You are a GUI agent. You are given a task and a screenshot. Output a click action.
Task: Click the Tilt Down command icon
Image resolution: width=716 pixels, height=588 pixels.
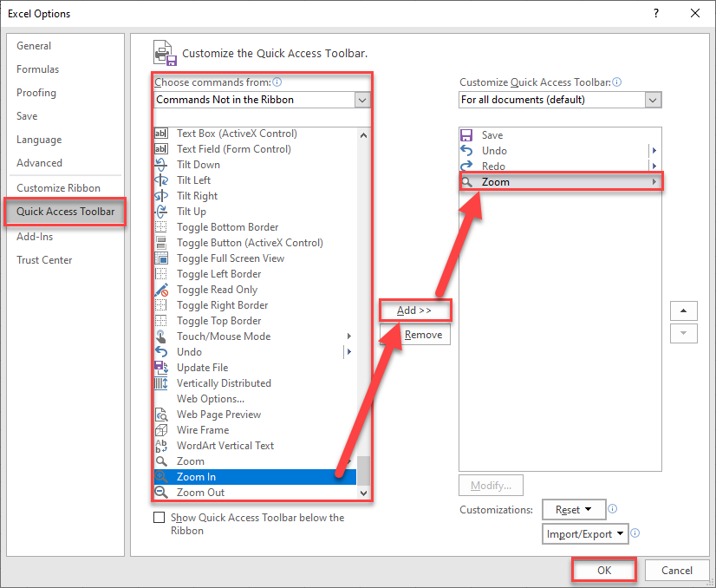tap(161, 165)
